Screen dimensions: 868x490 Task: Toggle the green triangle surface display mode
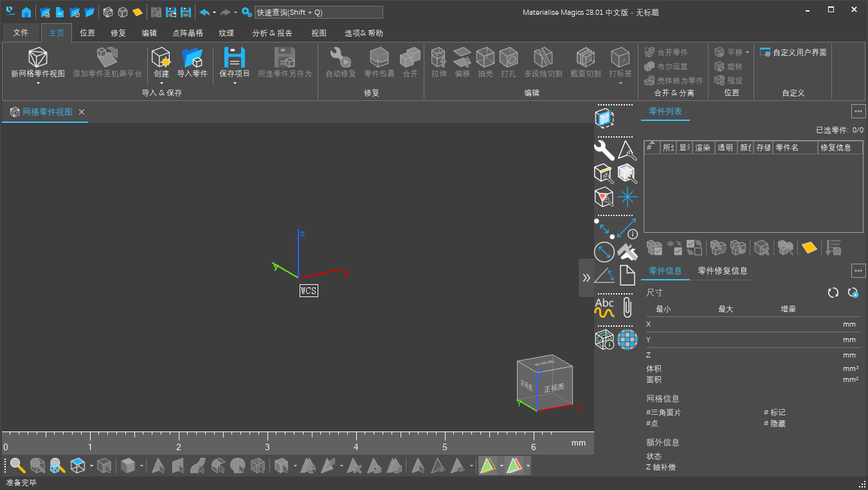point(489,466)
